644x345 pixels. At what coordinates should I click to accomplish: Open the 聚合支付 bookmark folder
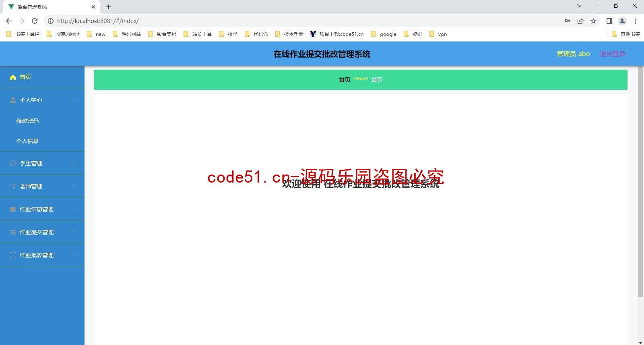(x=162, y=34)
